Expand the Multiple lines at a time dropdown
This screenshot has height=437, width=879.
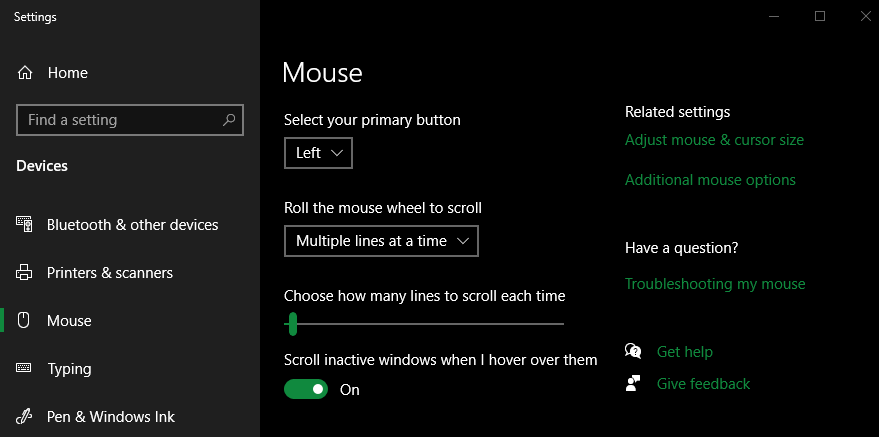(381, 241)
